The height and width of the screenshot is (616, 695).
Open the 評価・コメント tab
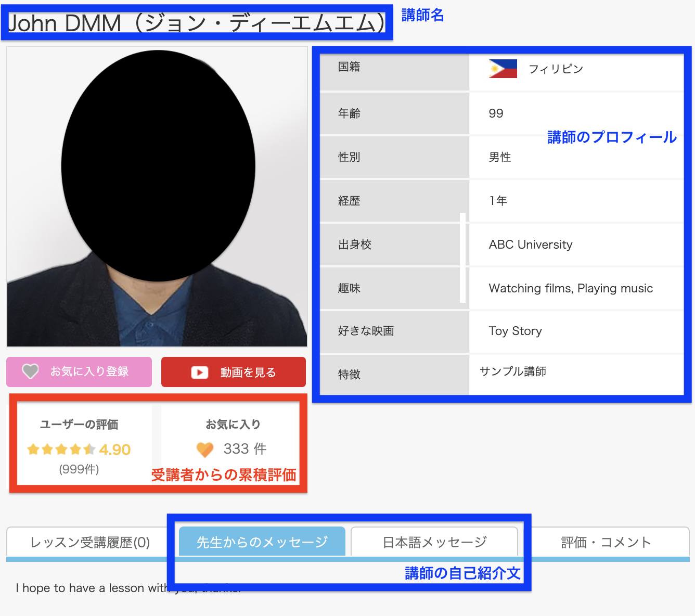point(606,542)
